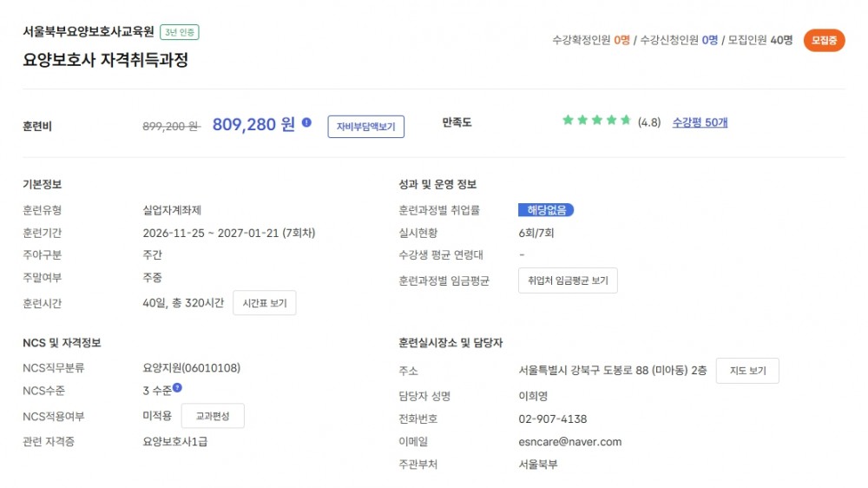Click the 기본정보 section heading
The image size is (868, 488).
42,184
